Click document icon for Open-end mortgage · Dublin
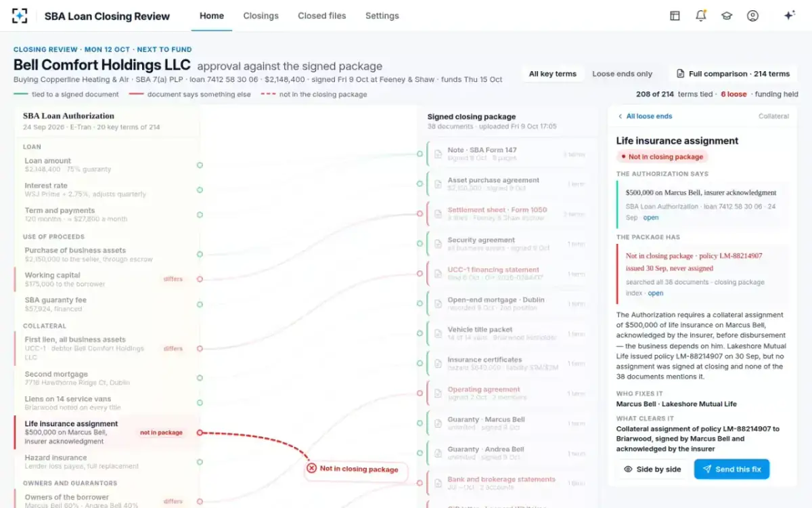The width and height of the screenshot is (812, 508). pos(438,304)
